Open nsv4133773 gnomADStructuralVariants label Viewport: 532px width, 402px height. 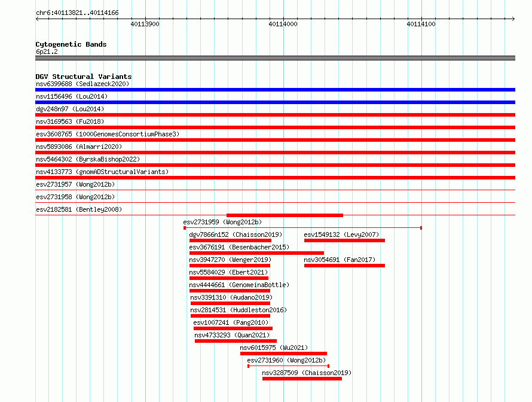102,172
